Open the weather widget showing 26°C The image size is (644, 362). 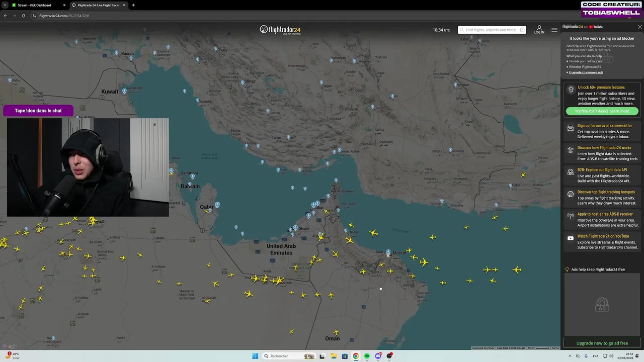tap(12, 355)
